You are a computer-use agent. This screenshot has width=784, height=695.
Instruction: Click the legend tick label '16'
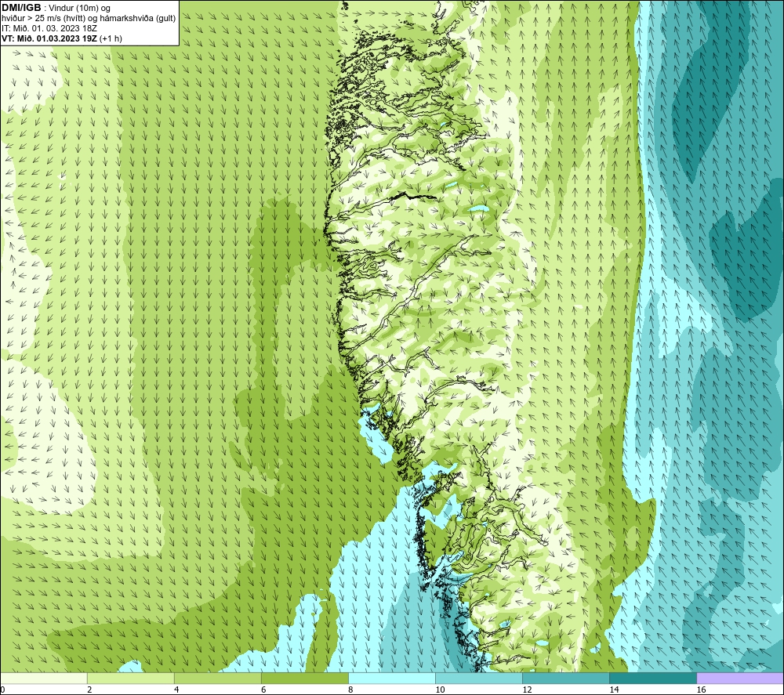pos(701,690)
